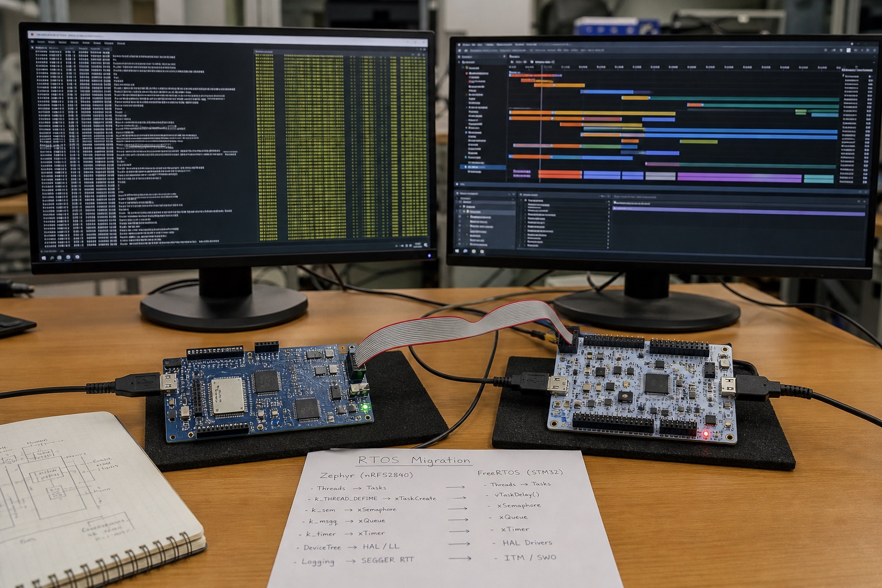Open Start menu on the right monitor taskbar

(x=458, y=251)
